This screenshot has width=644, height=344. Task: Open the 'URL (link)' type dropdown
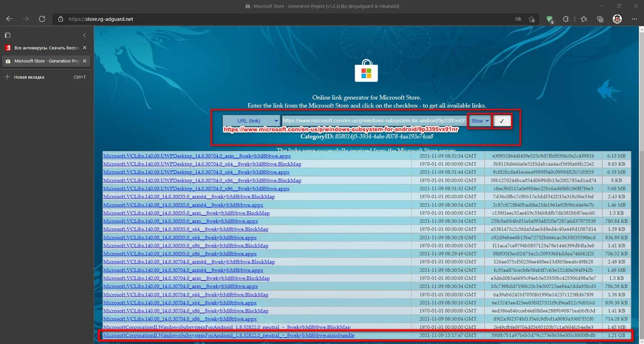251,121
